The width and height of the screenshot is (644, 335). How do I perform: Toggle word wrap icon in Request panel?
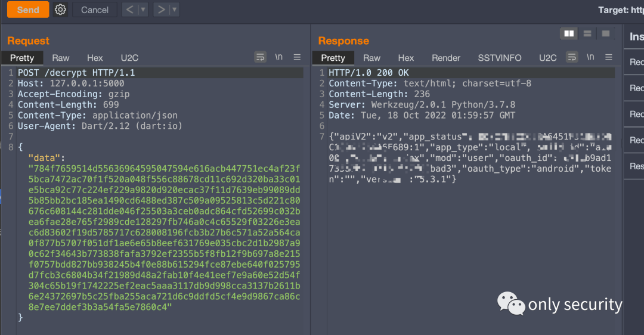click(261, 57)
